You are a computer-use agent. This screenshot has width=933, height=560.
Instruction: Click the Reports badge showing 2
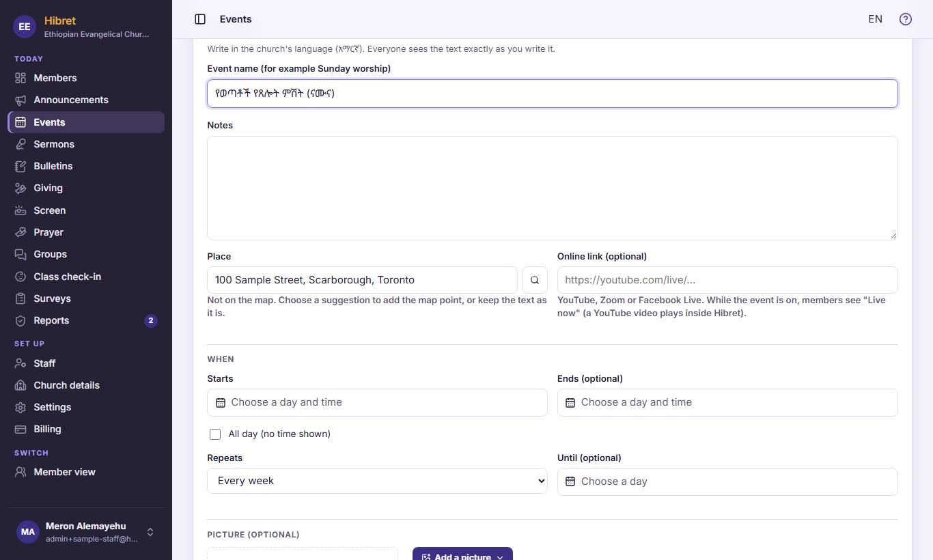151,320
